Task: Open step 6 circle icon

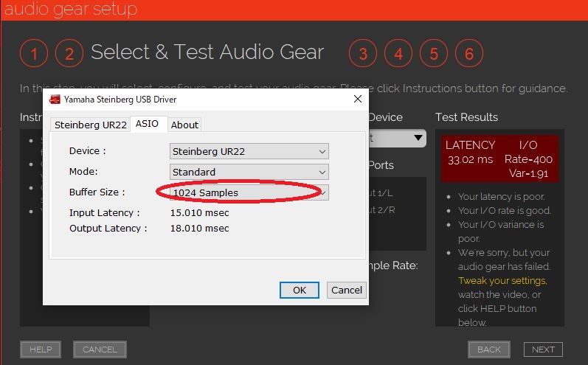Action: coord(469,54)
